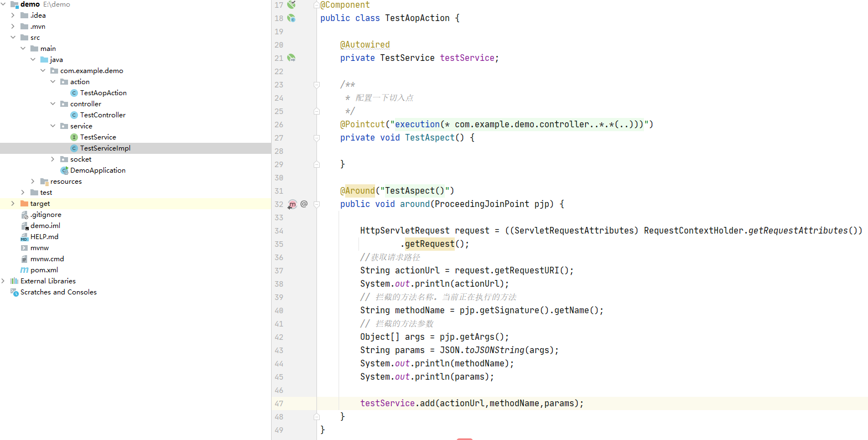Collapse the com.example.demo package
868x440 pixels.
[43, 71]
